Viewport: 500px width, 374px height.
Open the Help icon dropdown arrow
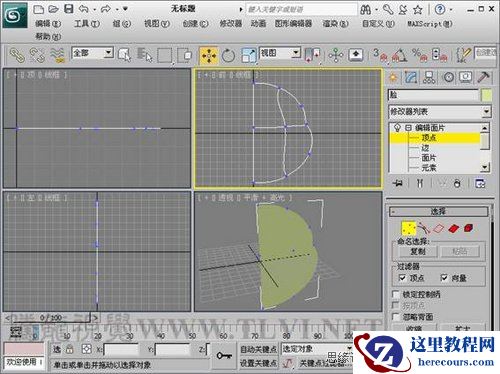451,9
